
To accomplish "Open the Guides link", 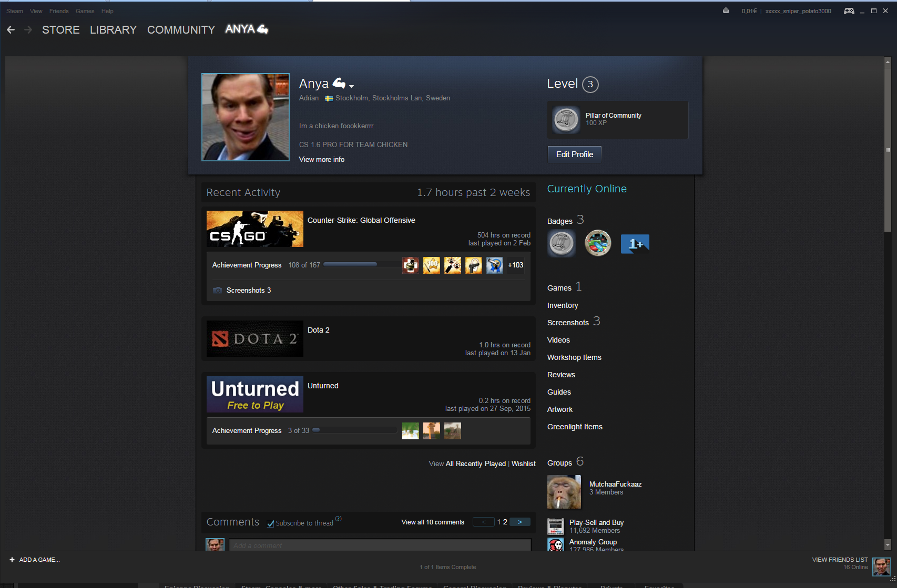I will coord(559,393).
